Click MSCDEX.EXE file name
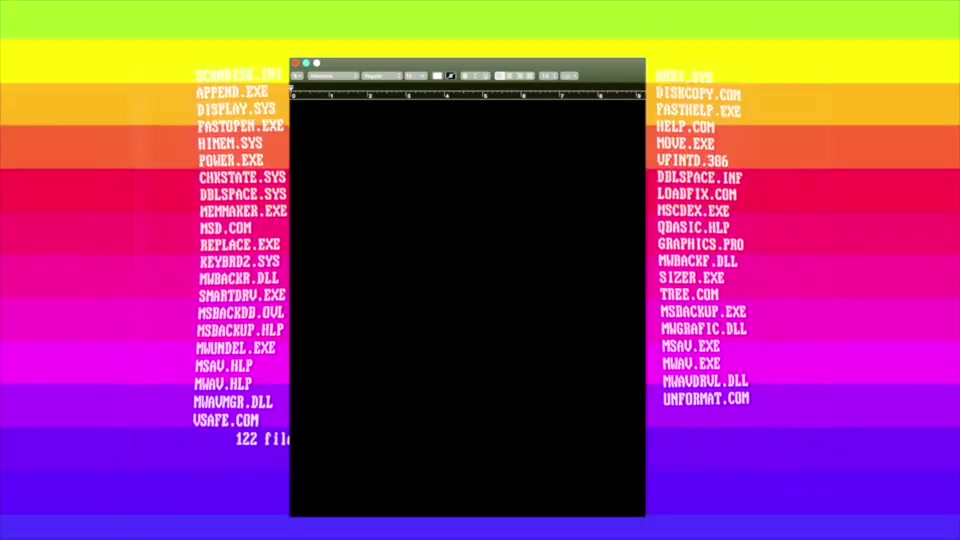This screenshot has height=540, width=960. tap(694, 211)
